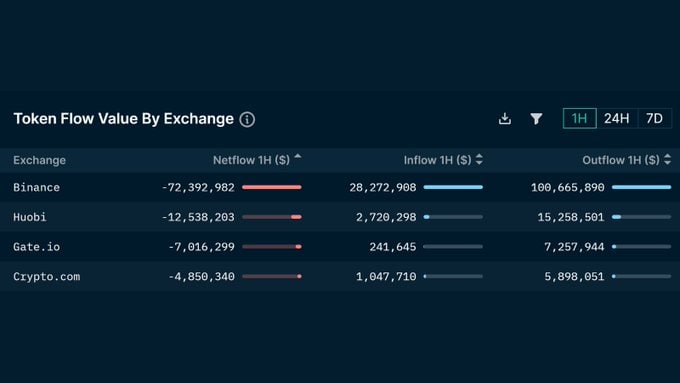This screenshot has height=383, width=680.
Task: Sort by Outflow 1H arrows
Action: [x=667, y=160]
